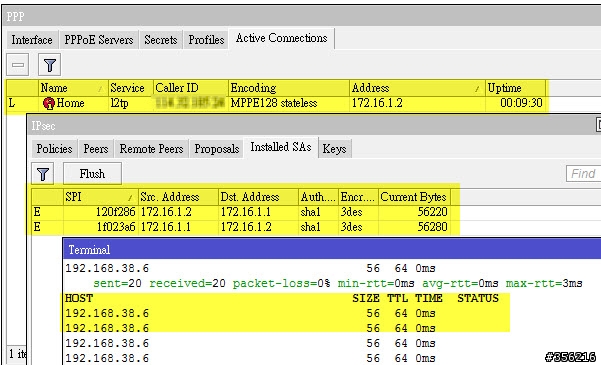The height and width of the screenshot is (365, 601).
Task: Click the Current Bytes column header
Action: tap(414, 197)
